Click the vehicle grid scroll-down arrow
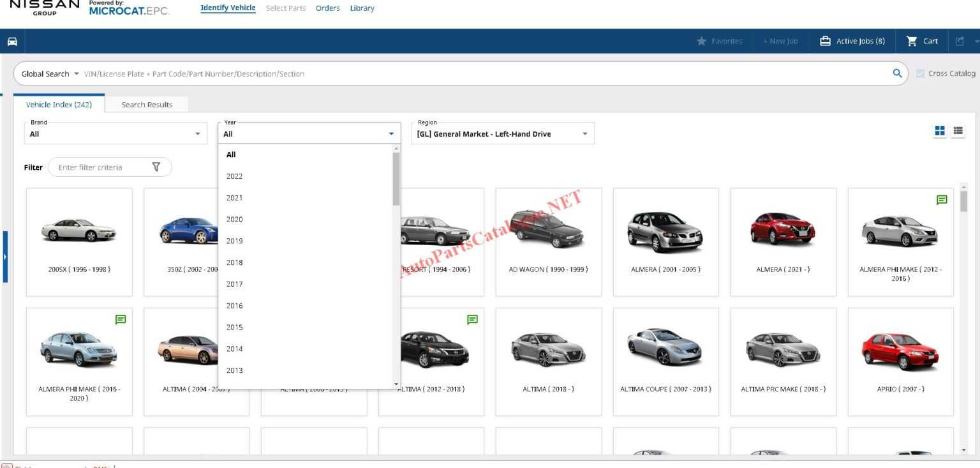 963,450
